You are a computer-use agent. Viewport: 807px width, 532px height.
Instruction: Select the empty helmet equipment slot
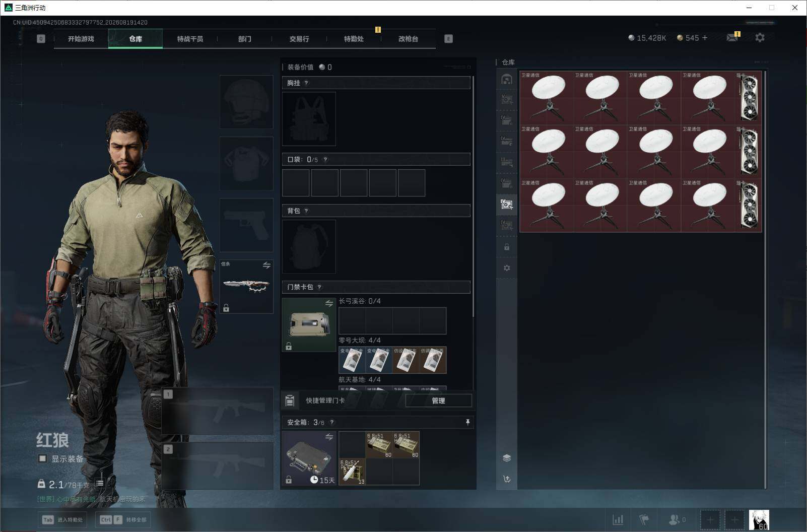tap(246, 102)
